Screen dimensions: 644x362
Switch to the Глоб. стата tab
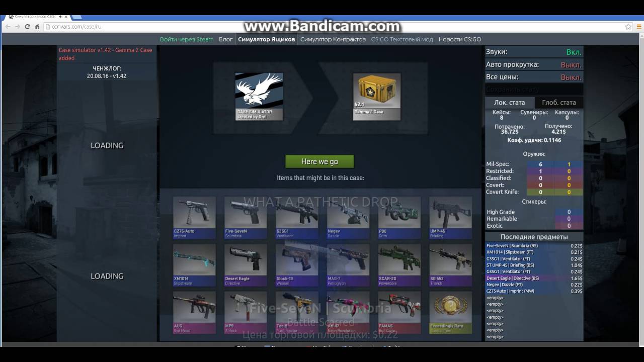558,103
